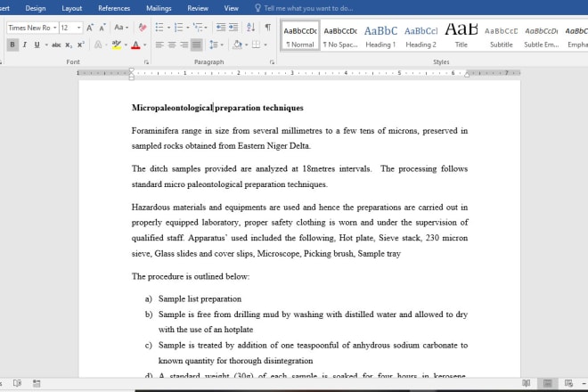The width and height of the screenshot is (588, 392).
Task: Click Clear All Formatting icon
Action: [143, 28]
